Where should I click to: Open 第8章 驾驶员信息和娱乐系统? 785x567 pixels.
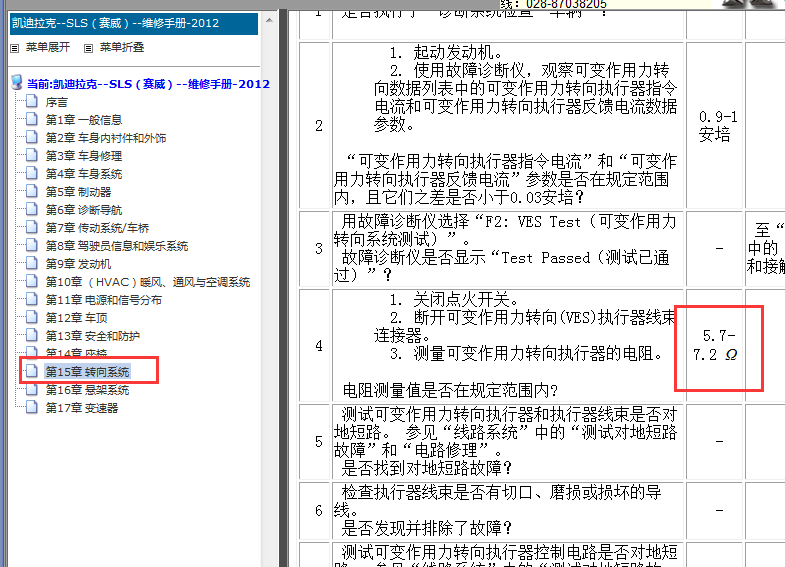pos(117,246)
